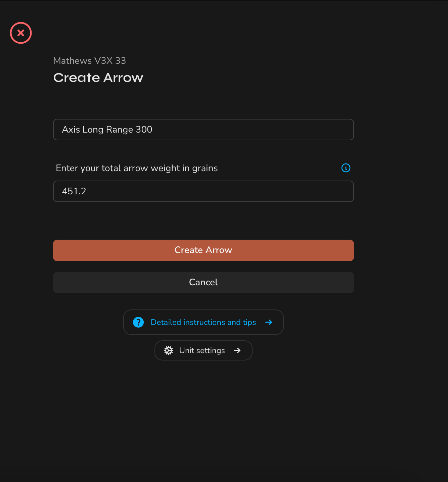The height and width of the screenshot is (482, 448).
Task: Click the gear icon in Unit settings
Action: point(169,350)
